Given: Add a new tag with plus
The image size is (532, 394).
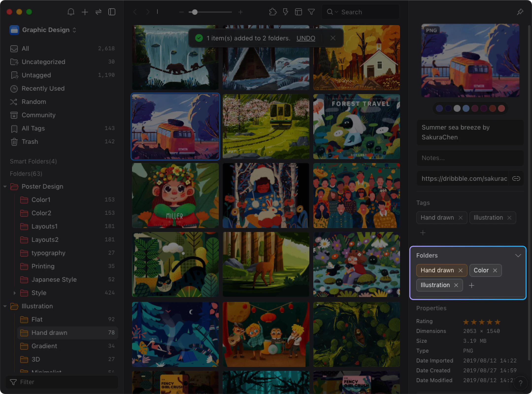Looking at the screenshot, I should point(423,233).
